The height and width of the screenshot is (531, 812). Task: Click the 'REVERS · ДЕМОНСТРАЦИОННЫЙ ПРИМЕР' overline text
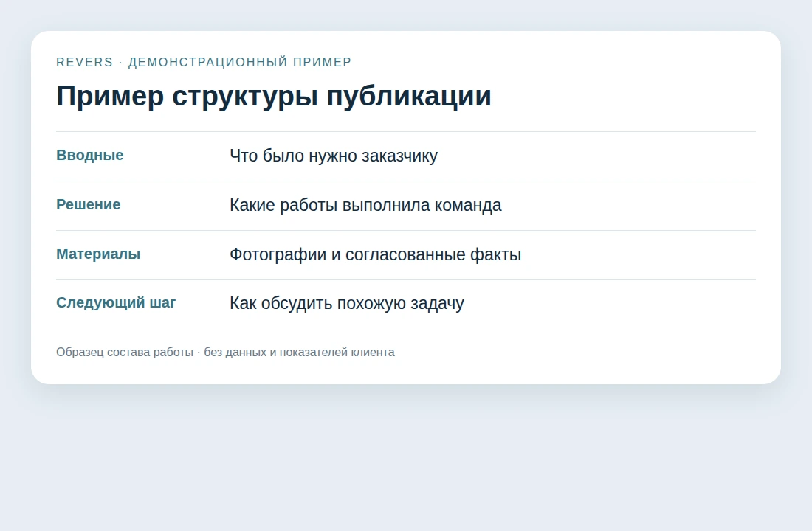(204, 62)
